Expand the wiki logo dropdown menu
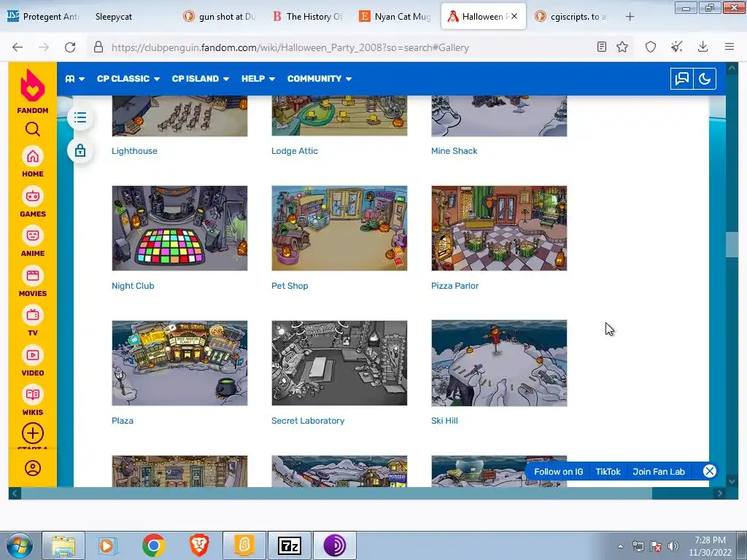 (x=75, y=79)
